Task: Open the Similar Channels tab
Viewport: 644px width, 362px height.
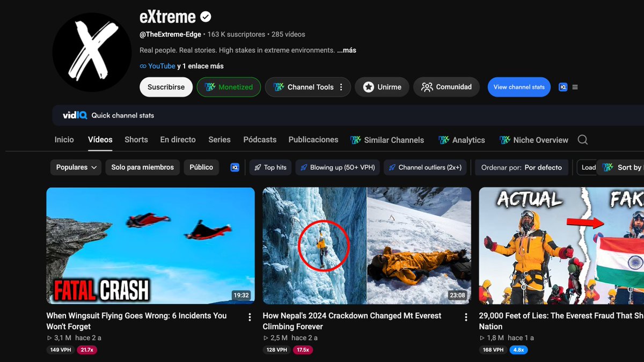Action: [x=387, y=140]
